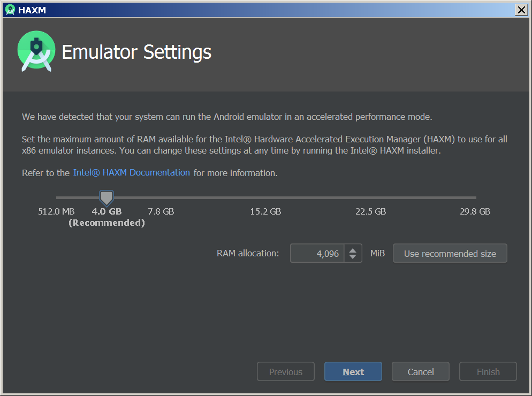Focus the RAM allocation input field
The height and width of the screenshot is (396, 532).
(317, 254)
